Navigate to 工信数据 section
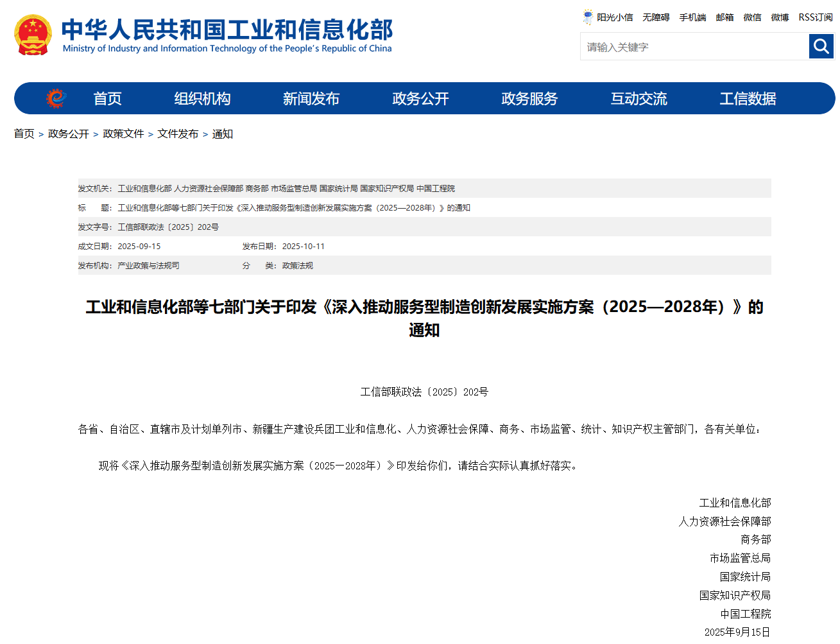The image size is (840, 644). [748, 99]
